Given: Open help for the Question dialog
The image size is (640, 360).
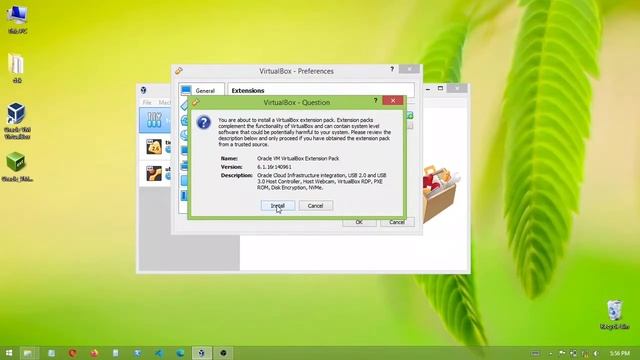Looking at the screenshot, I should [x=376, y=101].
